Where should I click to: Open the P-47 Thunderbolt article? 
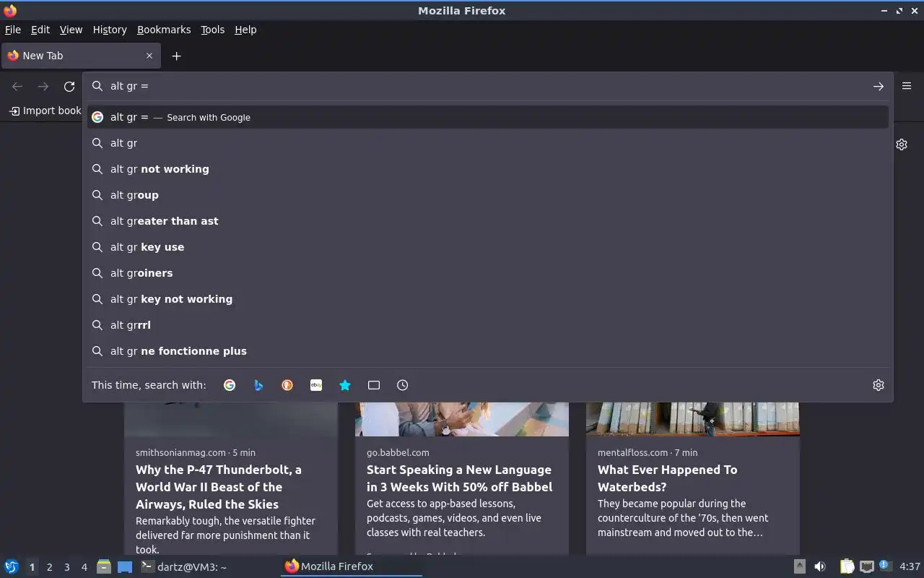pos(217,487)
